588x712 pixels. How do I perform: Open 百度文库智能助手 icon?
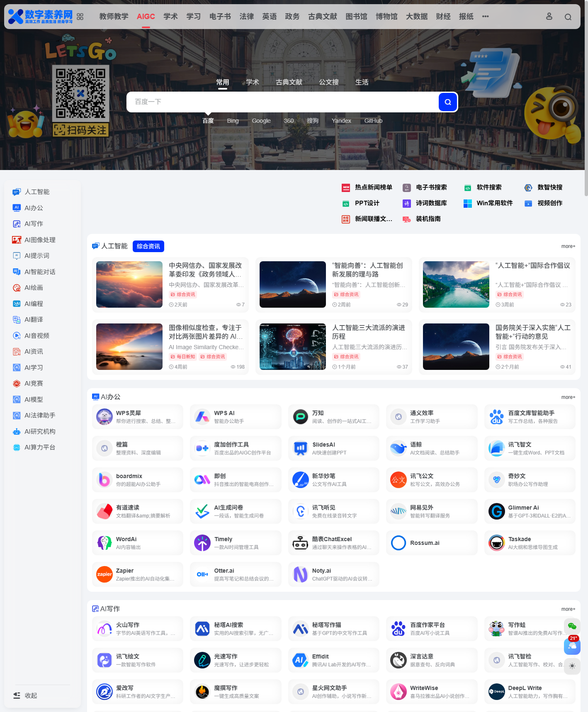click(496, 417)
